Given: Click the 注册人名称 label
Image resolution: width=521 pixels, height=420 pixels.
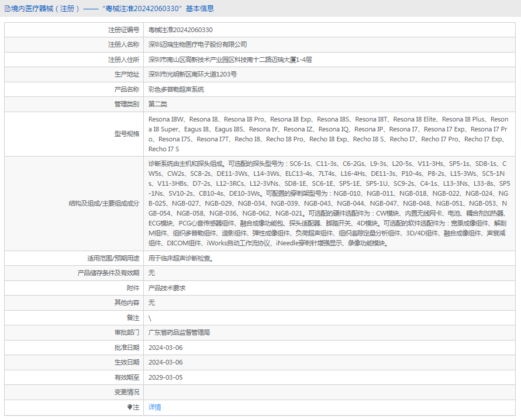Looking at the screenshot, I should (x=123, y=44).
